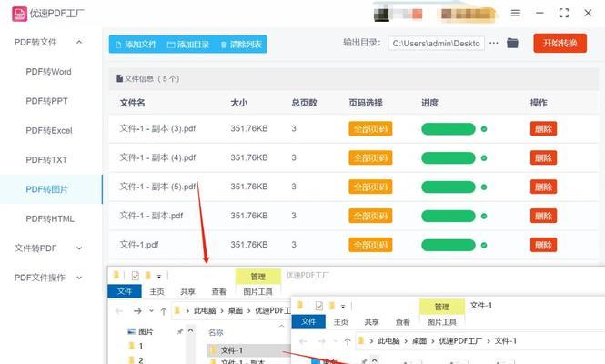The width and height of the screenshot is (605, 364).
Task: Expand the 文件转PDF sidebar section
Action: pyautogui.click(x=79, y=248)
